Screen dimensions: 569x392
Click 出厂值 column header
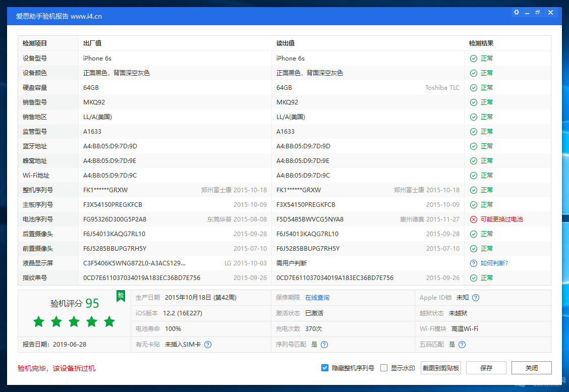(x=92, y=43)
